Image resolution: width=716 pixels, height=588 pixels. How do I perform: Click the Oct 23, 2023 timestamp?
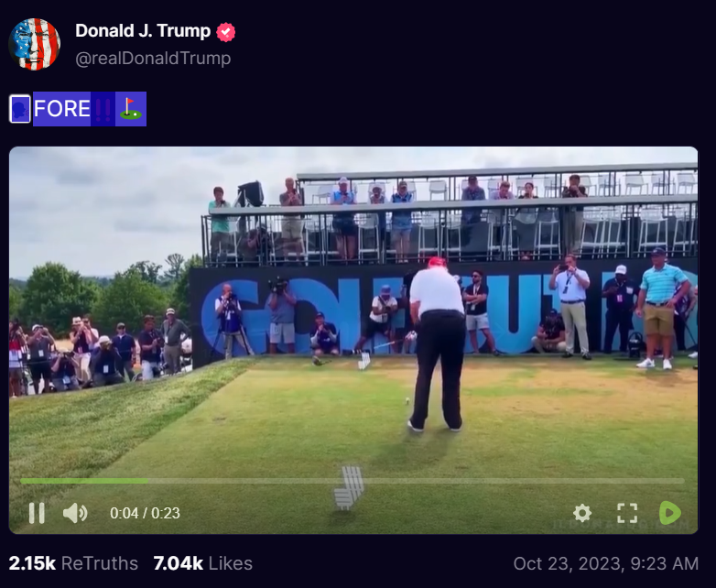[x=606, y=563]
